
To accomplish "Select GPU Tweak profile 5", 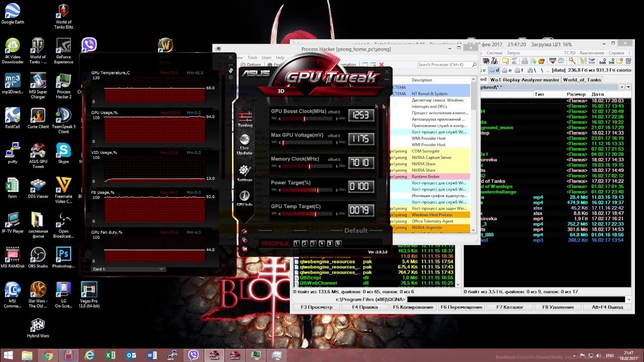I will [330, 243].
